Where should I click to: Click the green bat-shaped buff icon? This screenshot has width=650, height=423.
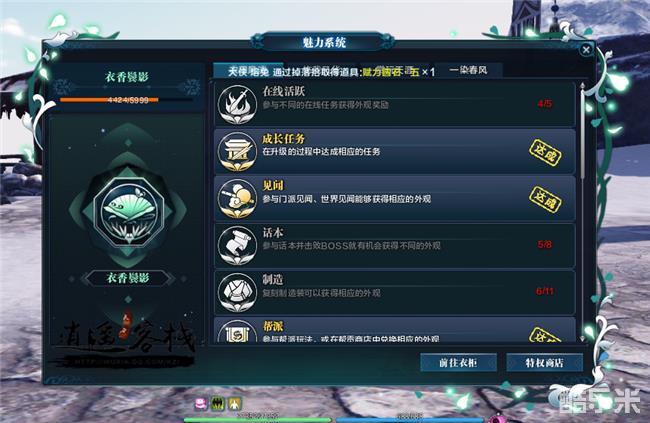tap(218, 403)
